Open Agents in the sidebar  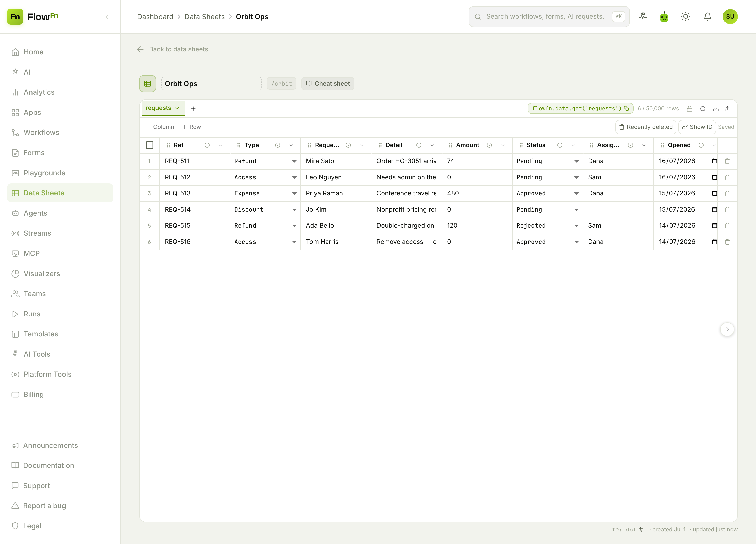coord(60,213)
